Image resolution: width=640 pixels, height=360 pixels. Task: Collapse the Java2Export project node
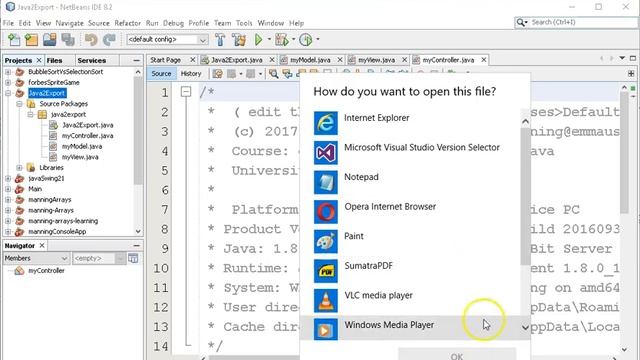click(x=8, y=93)
